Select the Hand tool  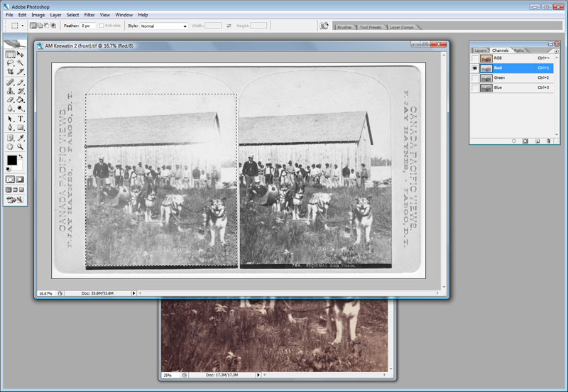[11, 146]
